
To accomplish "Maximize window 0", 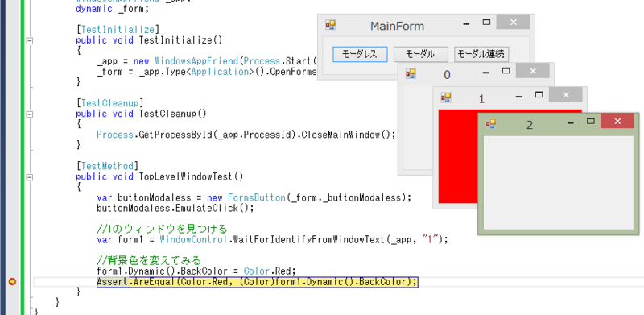I will [506, 71].
